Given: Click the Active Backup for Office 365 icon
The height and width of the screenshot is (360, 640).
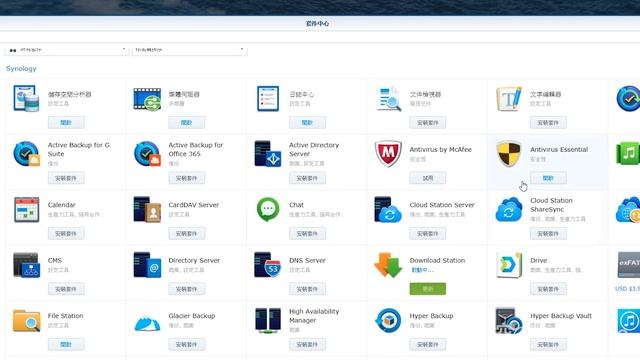Looking at the screenshot, I should [x=147, y=153].
